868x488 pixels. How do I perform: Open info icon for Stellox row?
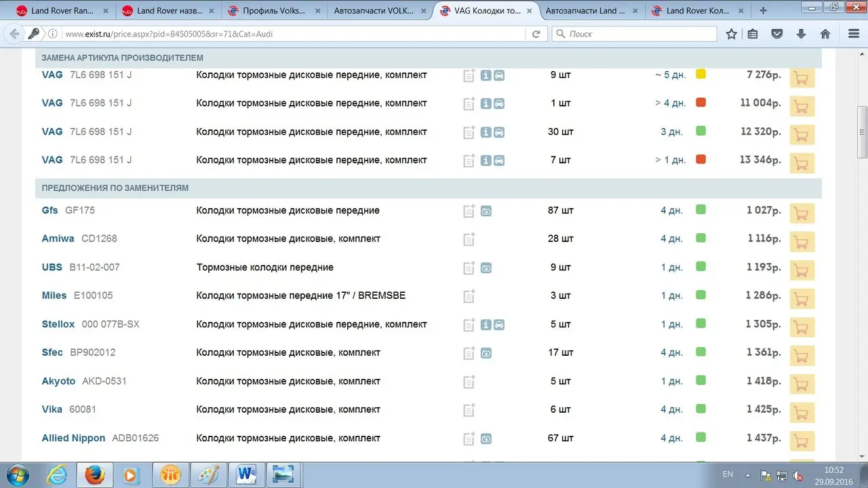point(486,325)
